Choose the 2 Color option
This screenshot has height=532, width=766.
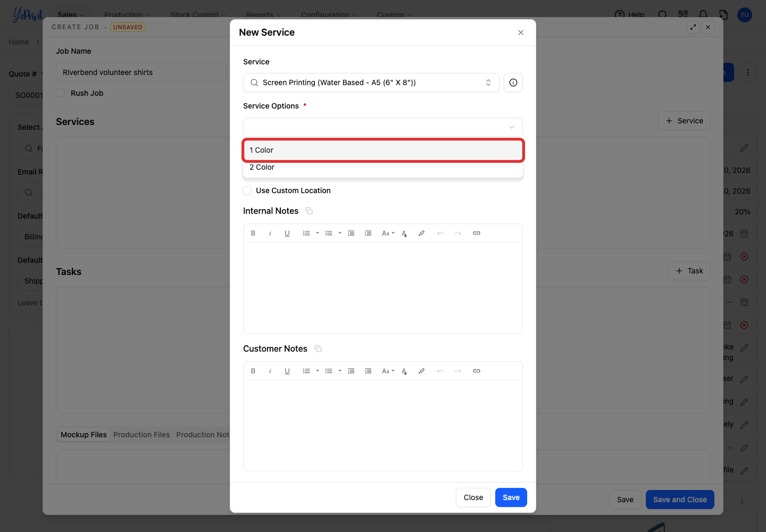pos(383,168)
